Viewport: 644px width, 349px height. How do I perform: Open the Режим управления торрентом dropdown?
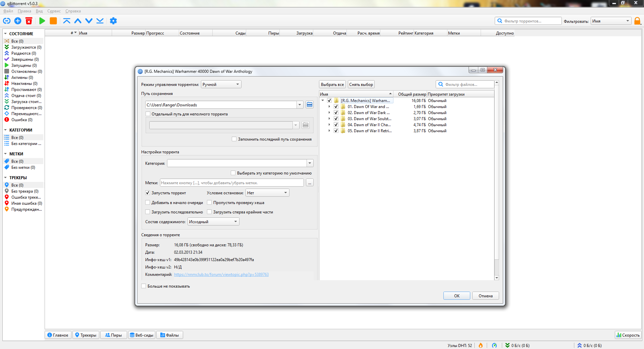(x=221, y=84)
